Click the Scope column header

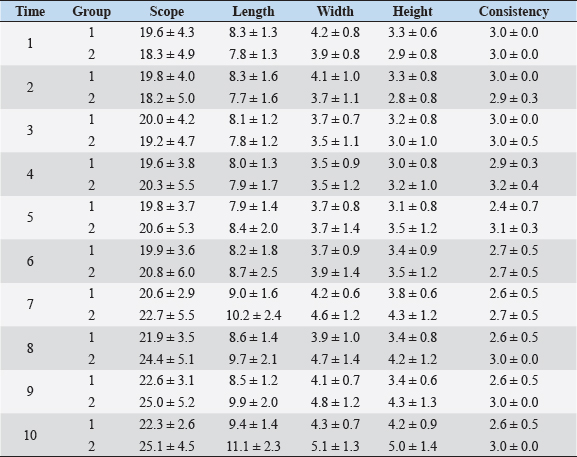pos(167,11)
